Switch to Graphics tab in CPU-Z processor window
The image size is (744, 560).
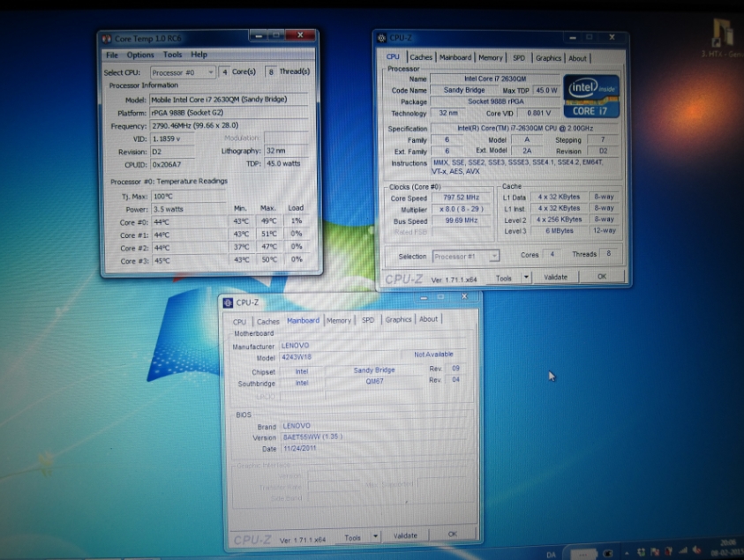coord(548,58)
